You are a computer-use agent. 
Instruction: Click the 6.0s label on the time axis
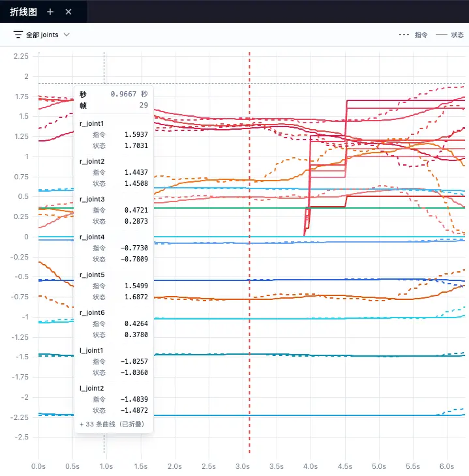coord(447,466)
